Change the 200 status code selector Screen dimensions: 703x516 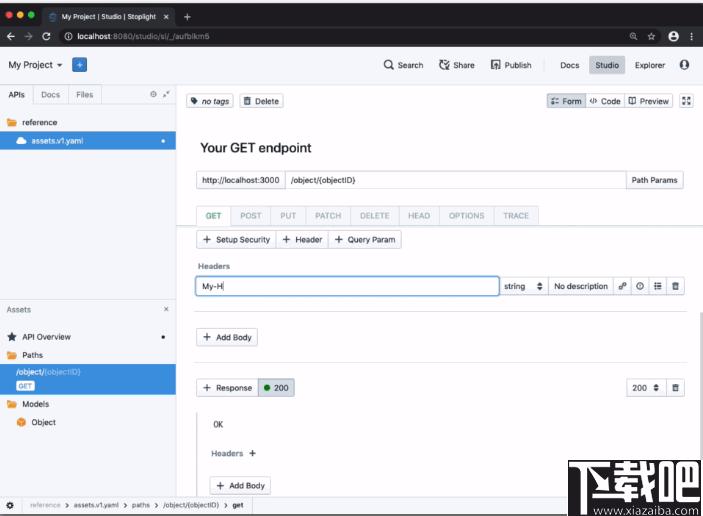(x=646, y=388)
